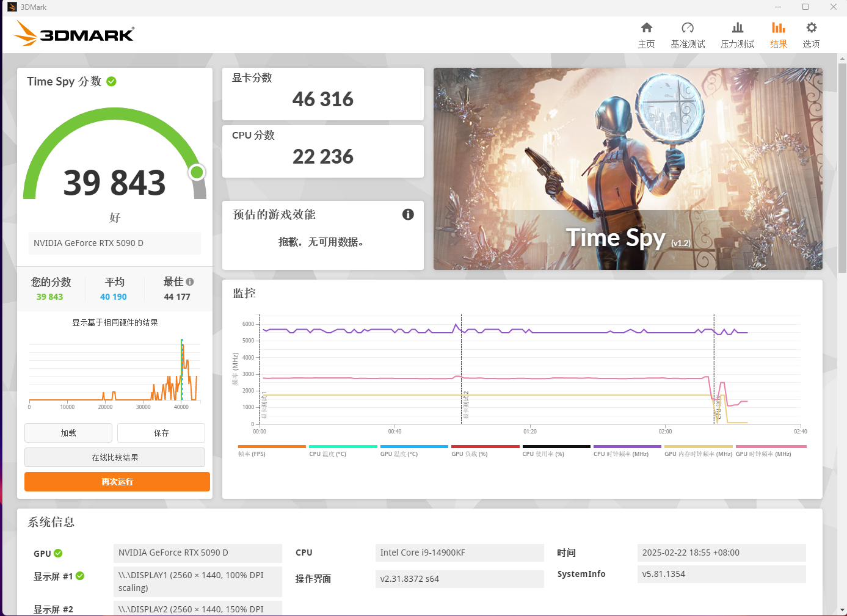847x616 pixels.
Task: Click the time value 2025-02-22 18:55 +08:00
Action: pos(722,553)
